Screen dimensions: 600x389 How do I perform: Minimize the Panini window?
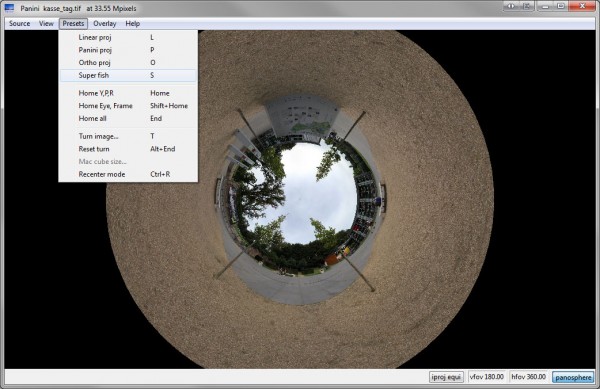pyautogui.click(x=545, y=6)
